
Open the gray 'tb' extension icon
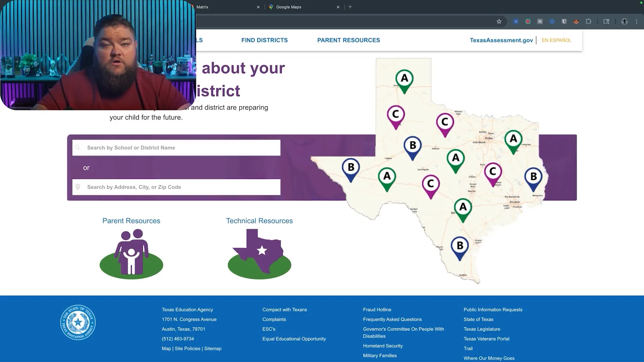coord(540,21)
